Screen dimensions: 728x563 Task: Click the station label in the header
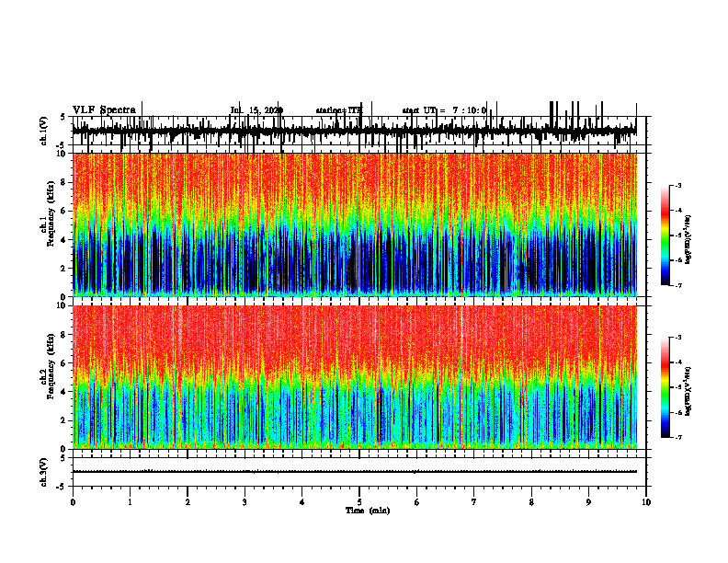(339, 110)
